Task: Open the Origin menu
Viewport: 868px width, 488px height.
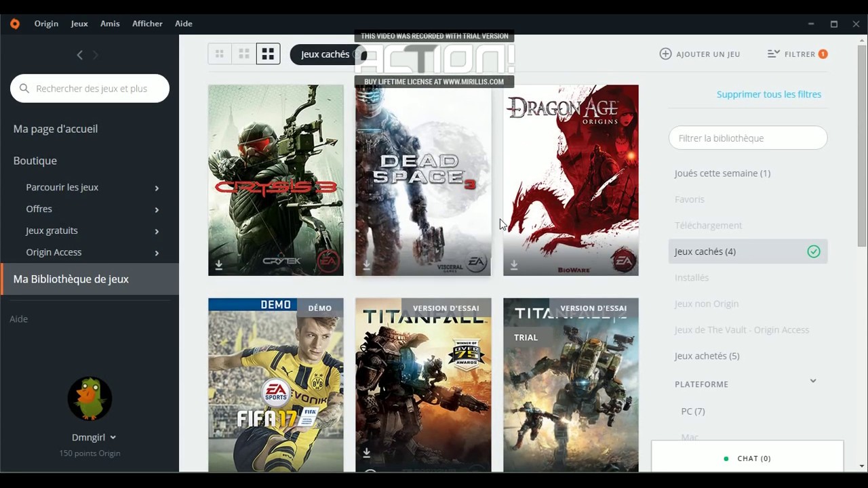Action: point(46,24)
